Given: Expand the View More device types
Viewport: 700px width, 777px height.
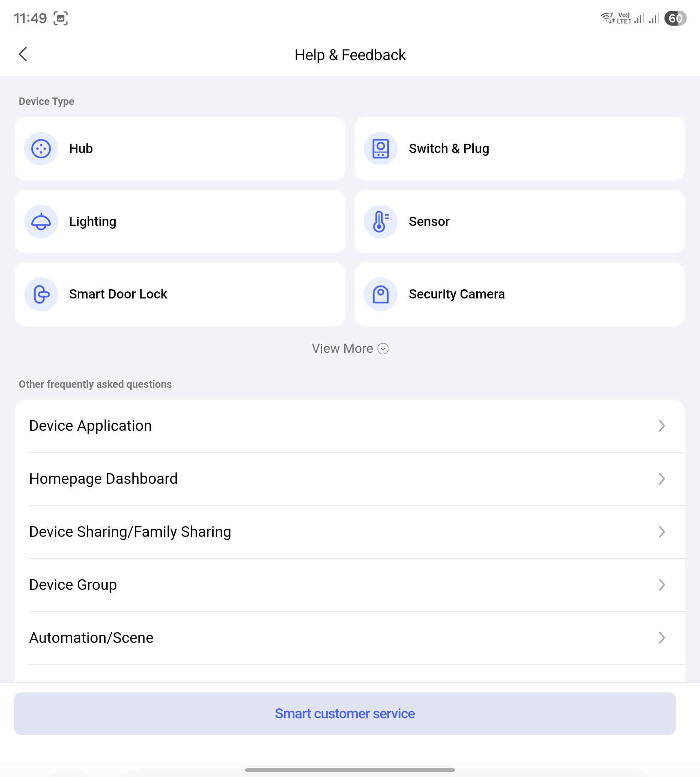Looking at the screenshot, I should click(x=350, y=349).
